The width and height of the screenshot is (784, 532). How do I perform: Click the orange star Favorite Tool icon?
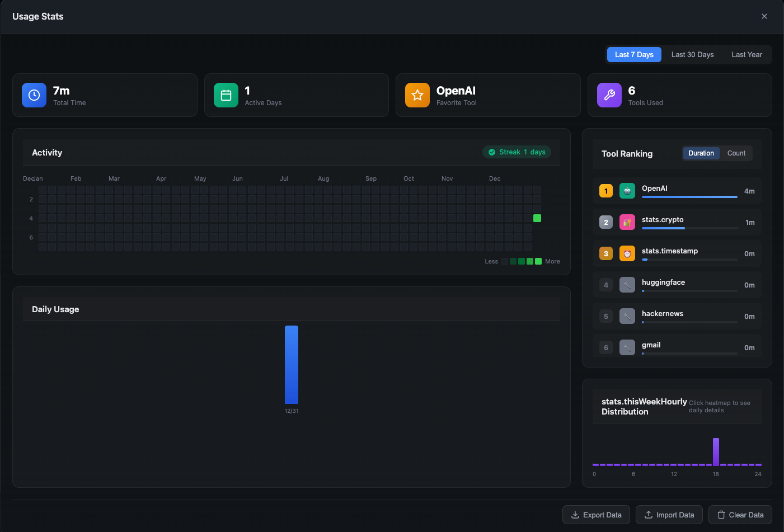click(x=417, y=95)
